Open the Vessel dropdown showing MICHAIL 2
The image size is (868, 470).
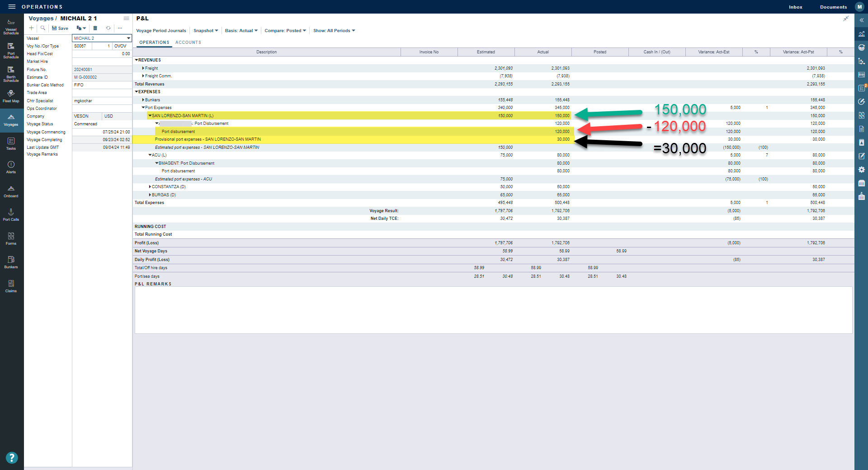[x=128, y=38]
